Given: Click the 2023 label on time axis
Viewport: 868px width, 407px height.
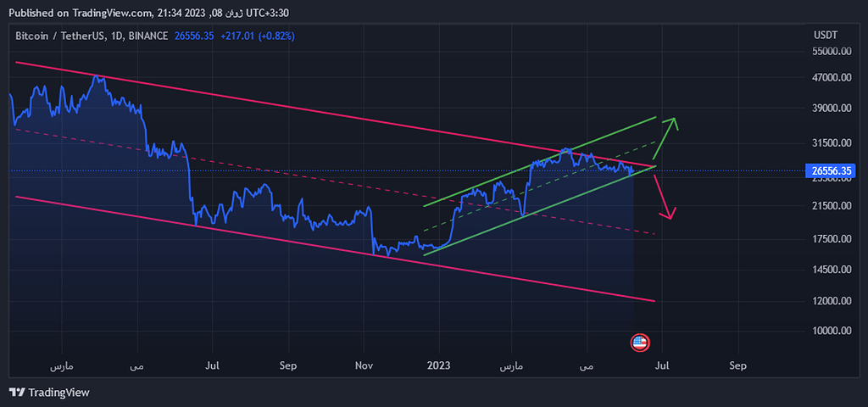Looking at the screenshot, I should [x=438, y=365].
